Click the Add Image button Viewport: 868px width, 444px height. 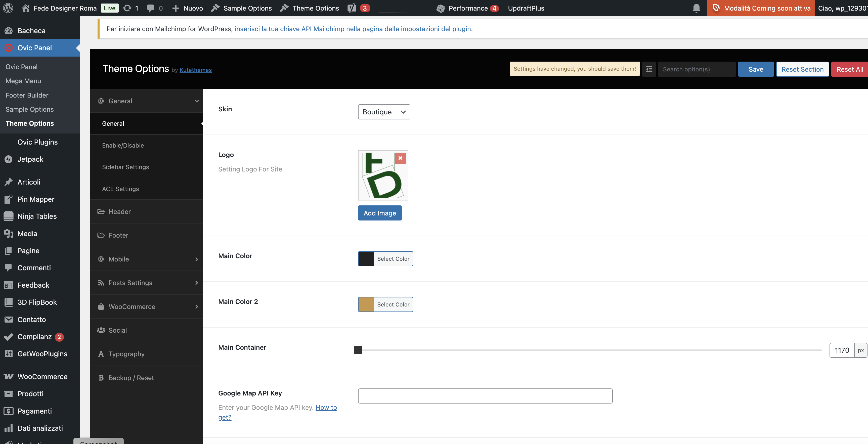pos(380,213)
